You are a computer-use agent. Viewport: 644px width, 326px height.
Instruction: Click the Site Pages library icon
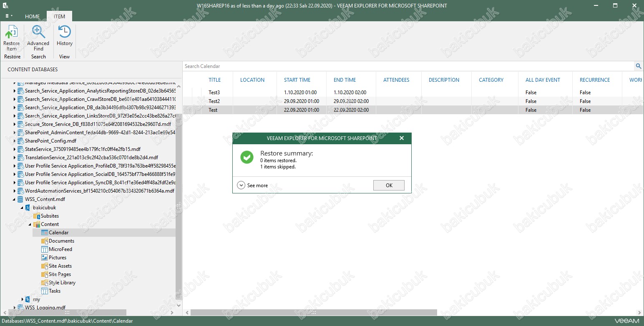(x=45, y=274)
